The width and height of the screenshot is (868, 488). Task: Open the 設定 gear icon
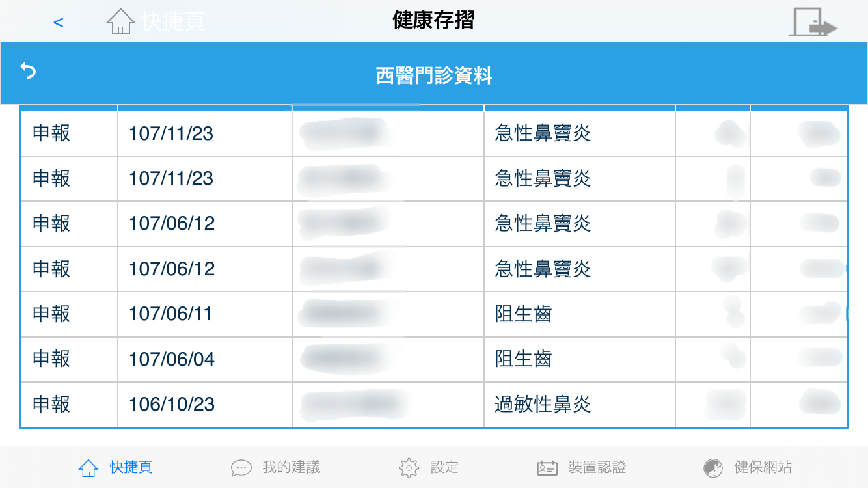[x=409, y=468]
